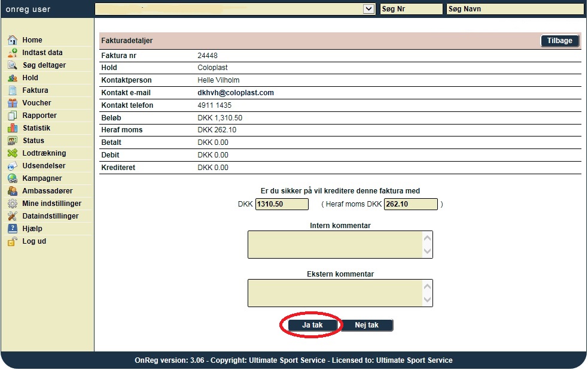Click the Beløb value DKK 1,310.50
Viewport: 588px width, 370px height.
click(220, 118)
